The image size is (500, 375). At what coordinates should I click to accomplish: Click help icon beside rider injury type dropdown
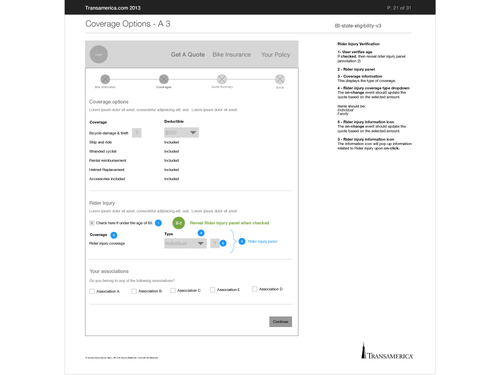tap(215, 243)
